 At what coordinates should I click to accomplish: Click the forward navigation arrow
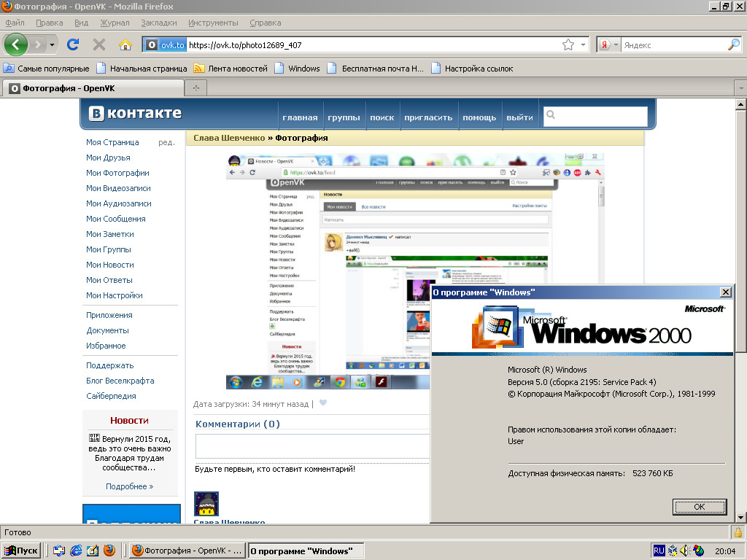38,44
